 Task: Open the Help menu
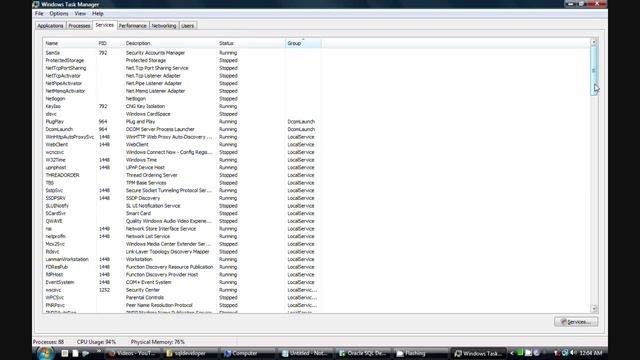tap(98, 13)
